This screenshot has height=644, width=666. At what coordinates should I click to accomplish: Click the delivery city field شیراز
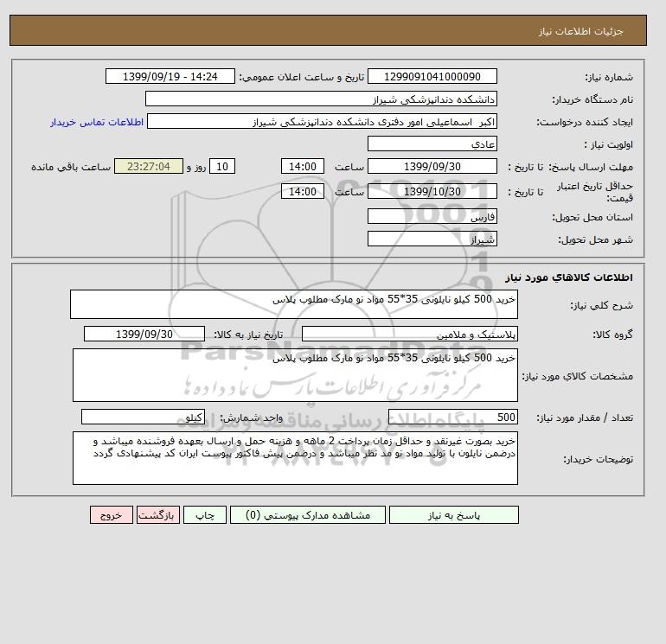pos(432,239)
